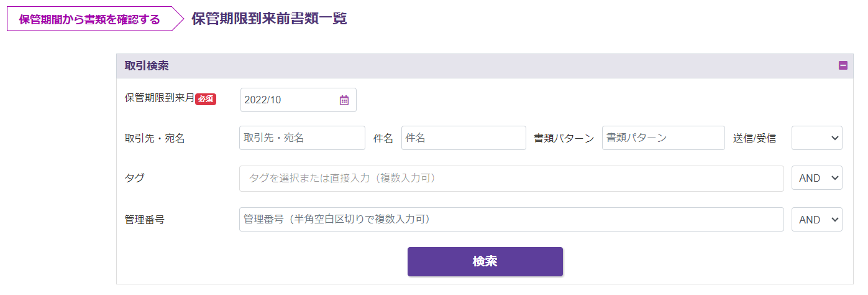The image size is (868, 295).
Task: Click the 送信/受信 label text
Action: pyautogui.click(x=754, y=139)
